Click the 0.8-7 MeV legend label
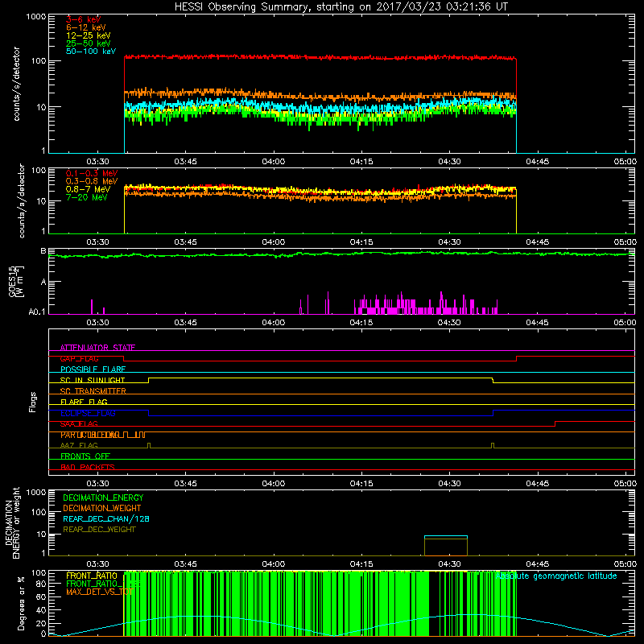644x644 pixels. [x=88, y=189]
